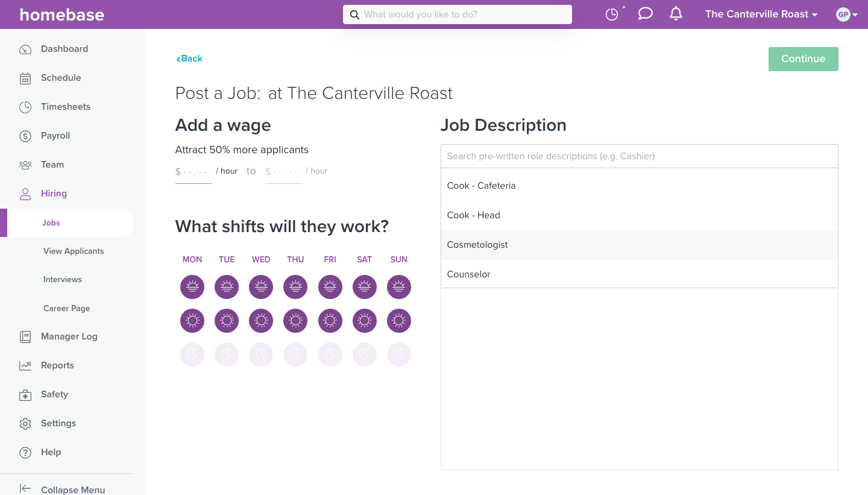Focus the top search bar
The width and height of the screenshot is (868, 495).
[458, 14]
